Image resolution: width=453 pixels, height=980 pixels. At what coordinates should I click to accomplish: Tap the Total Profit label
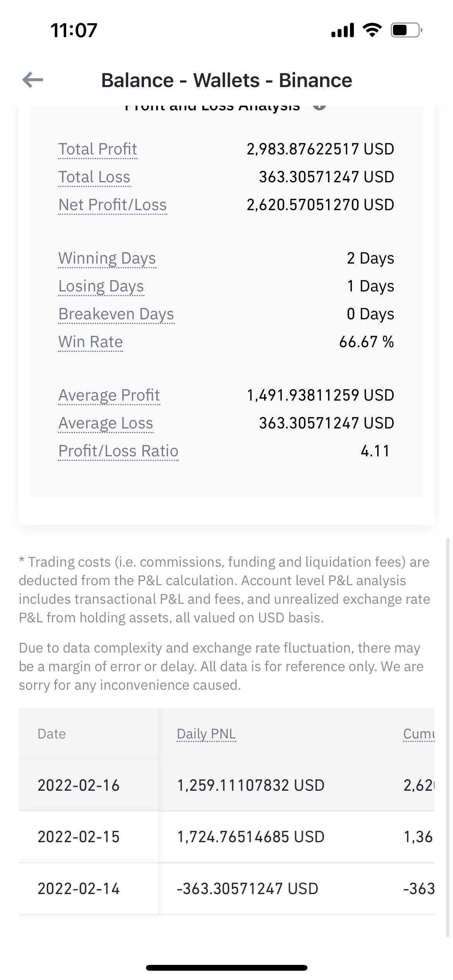coord(98,149)
